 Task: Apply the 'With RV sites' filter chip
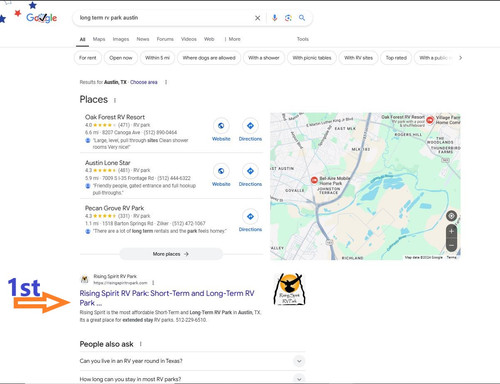pyautogui.click(x=358, y=58)
